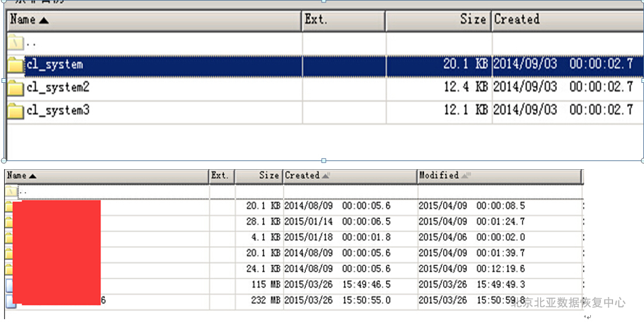Click the sort arrow beside the lower Name header
Image resolution: width=644 pixels, height=332 pixels.
click(33, 176)
